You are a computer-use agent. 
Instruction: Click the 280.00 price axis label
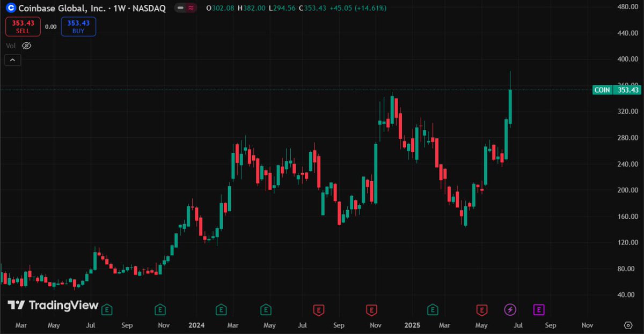(627, 138)
